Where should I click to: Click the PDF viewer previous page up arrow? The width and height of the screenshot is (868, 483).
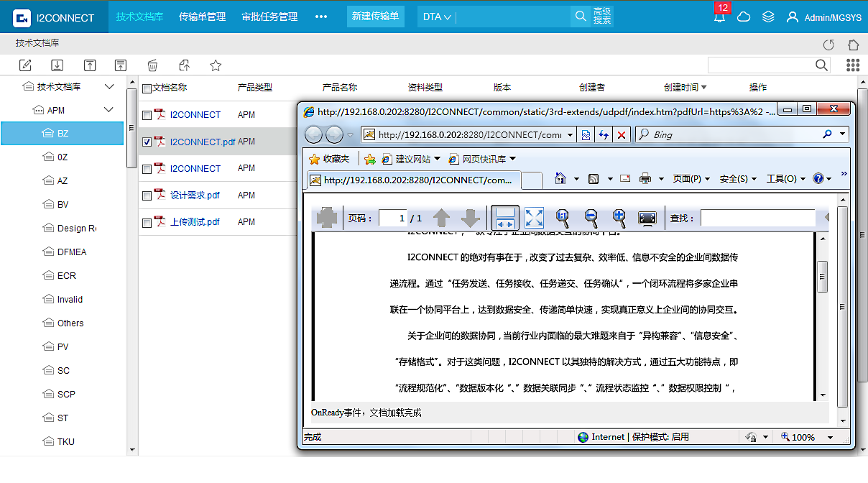[x=441, y=218]
